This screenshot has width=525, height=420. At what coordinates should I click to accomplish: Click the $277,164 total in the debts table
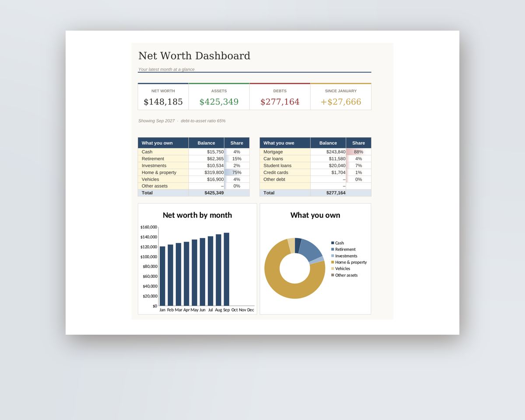(x=328, y=193)
